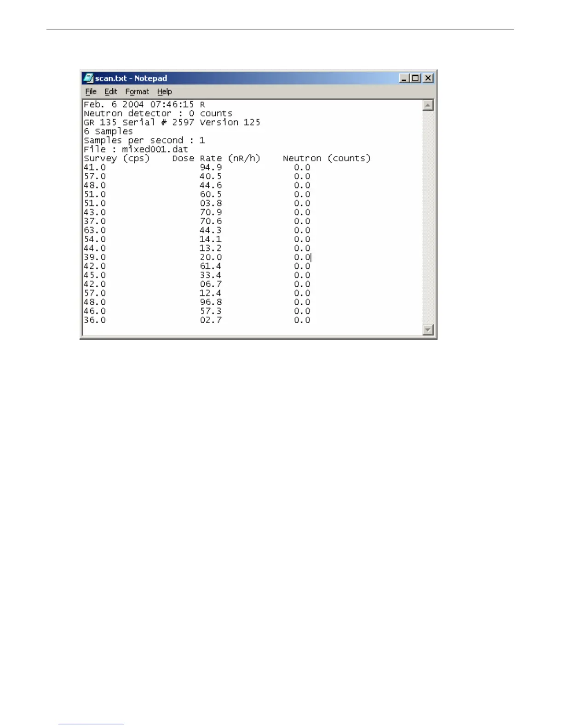The width and height of the screenshot is (563, 728).
Task: Click neutron value in the 41.0 row
Action: point(302,167)
